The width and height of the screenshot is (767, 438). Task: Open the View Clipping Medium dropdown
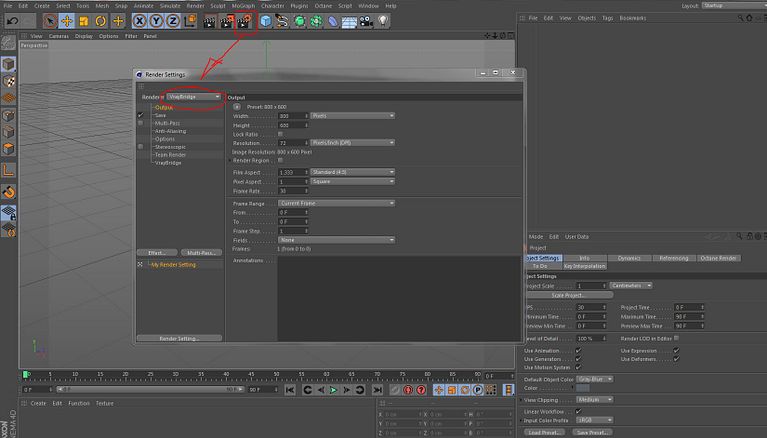pyautogui.click(x=594, y=400)
